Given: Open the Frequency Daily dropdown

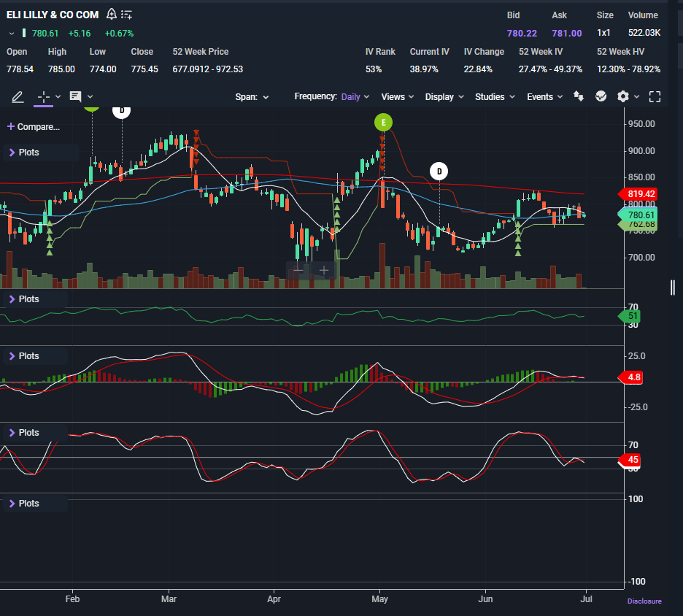Looking at the screenshot, I should click(x=355, y=97).
